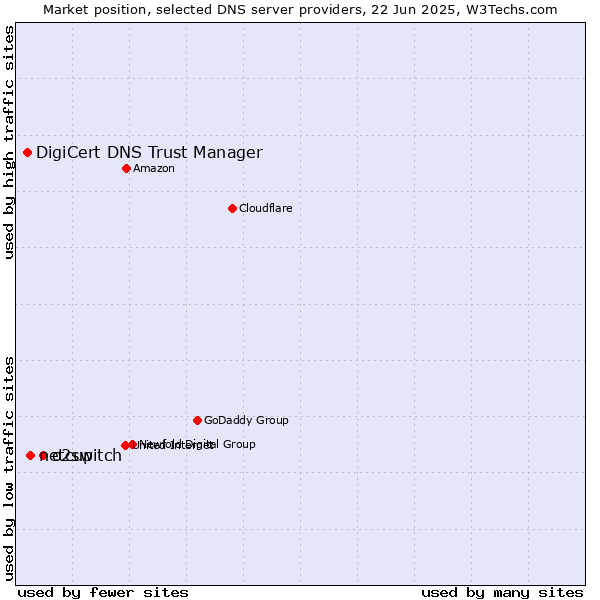Click the 'used by high traffic sites' axis label
The height and width of the screenshot is (600, 600).
(x=9, y=142)
